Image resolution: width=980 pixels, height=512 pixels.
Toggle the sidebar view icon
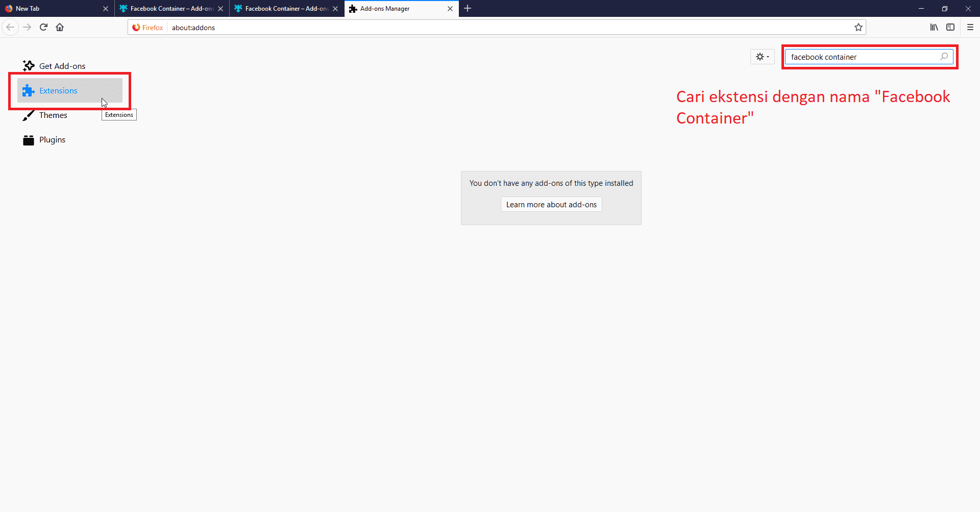tap(950, 27)
